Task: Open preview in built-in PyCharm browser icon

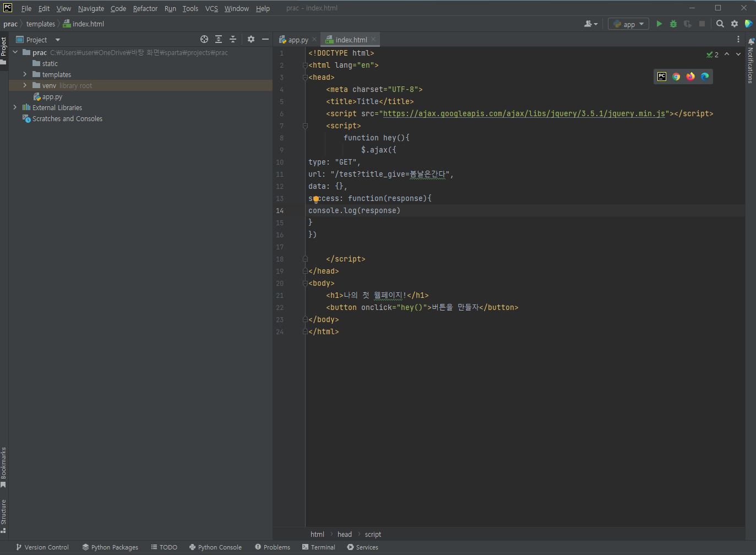Action: click(x=662, y=77)
